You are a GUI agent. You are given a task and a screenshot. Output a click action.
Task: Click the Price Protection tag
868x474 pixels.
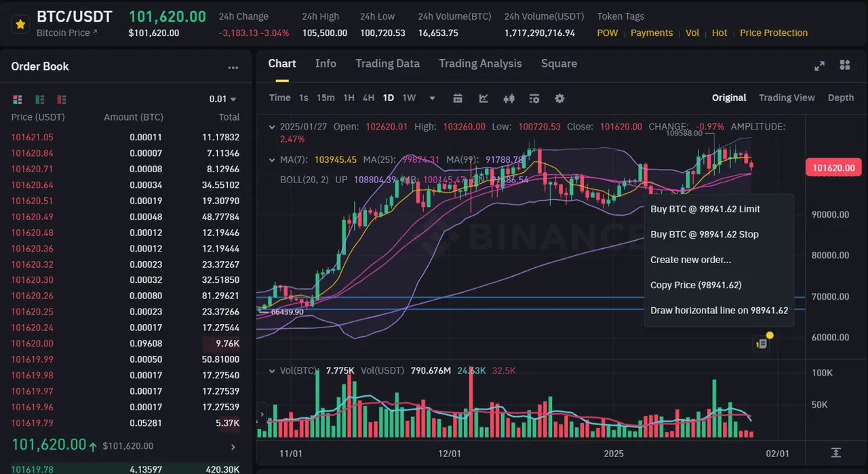point(774,33)
